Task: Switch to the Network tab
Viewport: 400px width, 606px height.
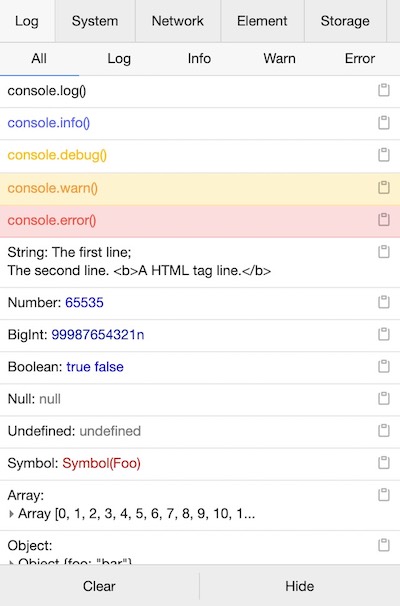Action: (x=178, y=21)
